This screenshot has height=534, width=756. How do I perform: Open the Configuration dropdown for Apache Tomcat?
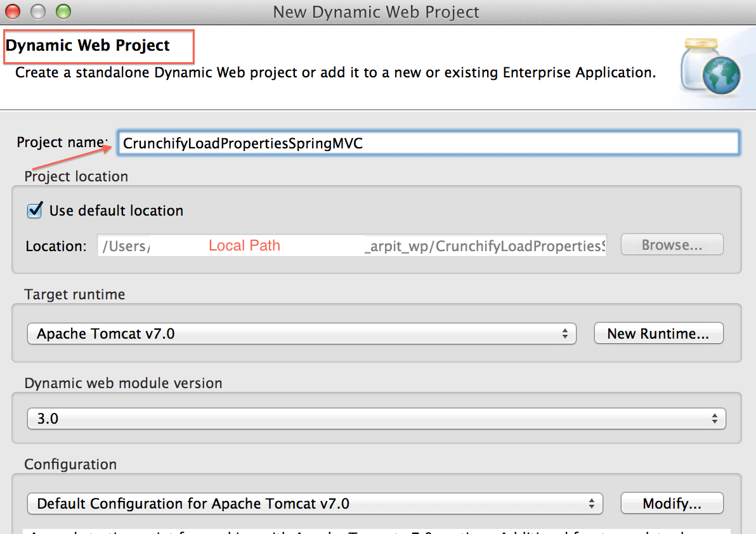tap(315, 504)
